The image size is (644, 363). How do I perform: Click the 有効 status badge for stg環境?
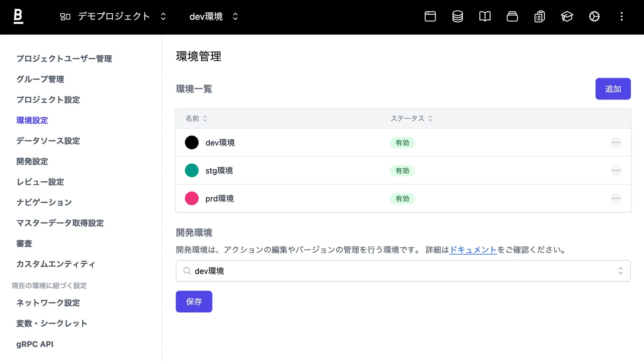click(x=402, y=171)
